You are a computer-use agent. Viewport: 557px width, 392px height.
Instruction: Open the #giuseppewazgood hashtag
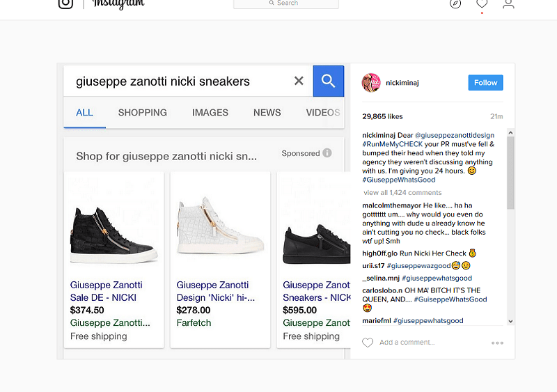coord(419,266)
